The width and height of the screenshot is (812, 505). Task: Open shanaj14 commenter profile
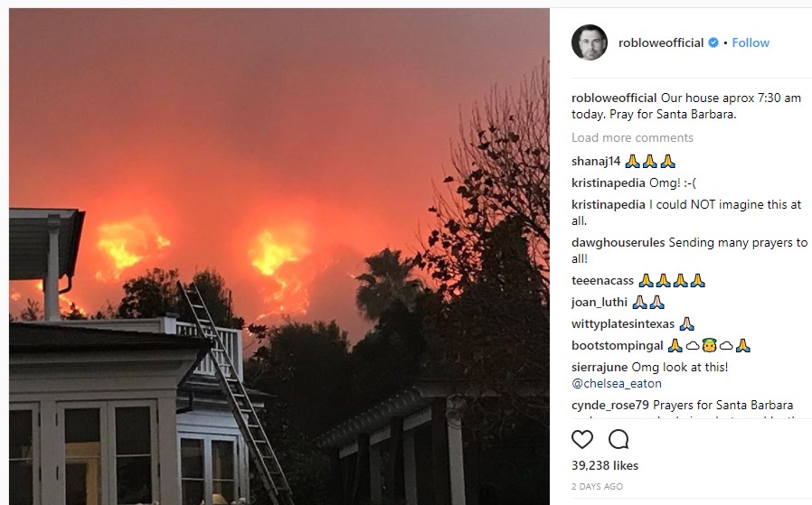point(596,162)
